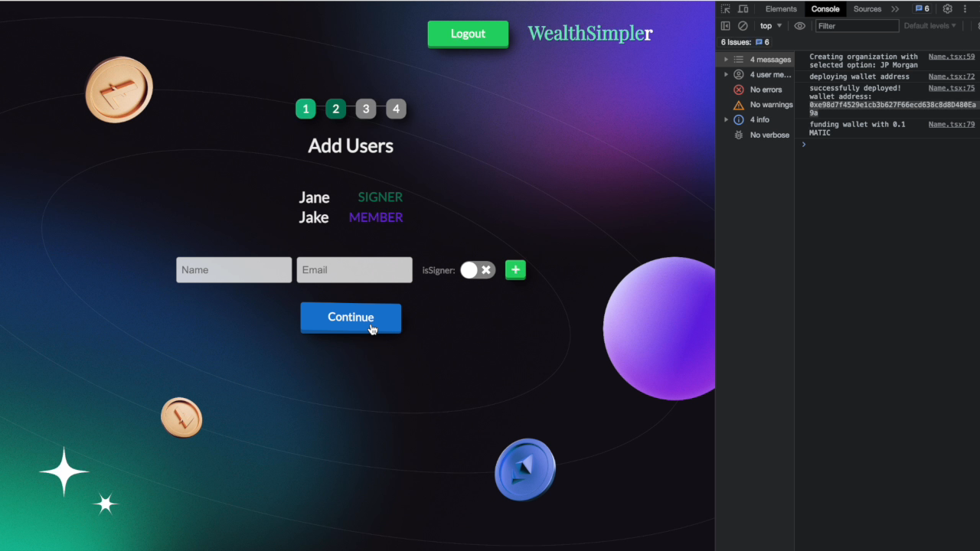Click the 'deploying wallet address' log message
The height and width of the screenshot is (551, 980).
pyautogui.click(x=859, y=77)
